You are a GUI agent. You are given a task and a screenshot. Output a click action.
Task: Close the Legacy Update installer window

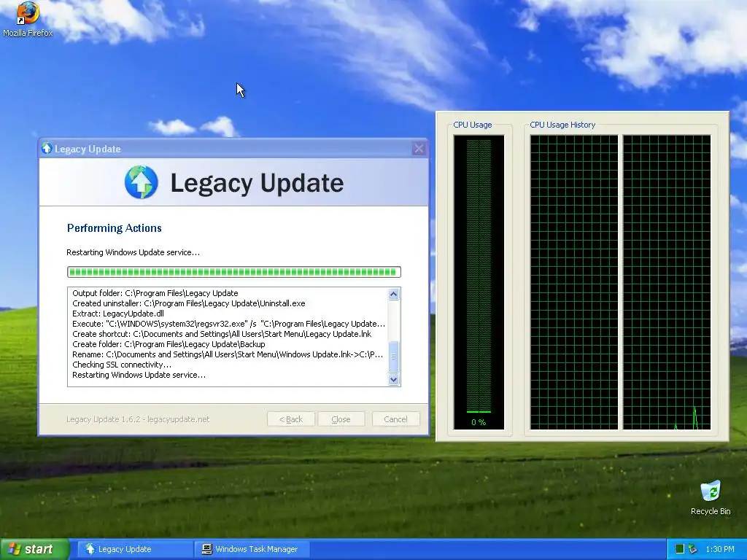point(418,149)
